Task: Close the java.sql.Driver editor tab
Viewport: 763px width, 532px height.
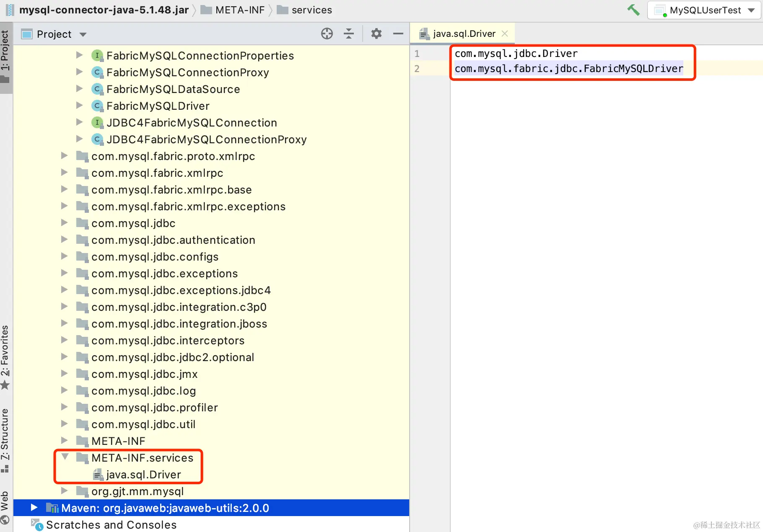Action: [505, 34]
